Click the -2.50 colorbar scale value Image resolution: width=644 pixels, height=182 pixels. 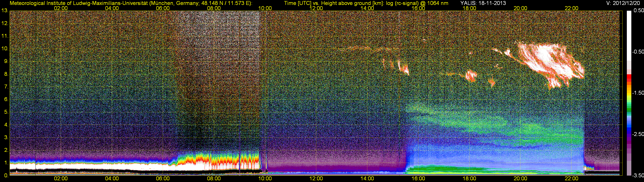[x=638, y=134]
